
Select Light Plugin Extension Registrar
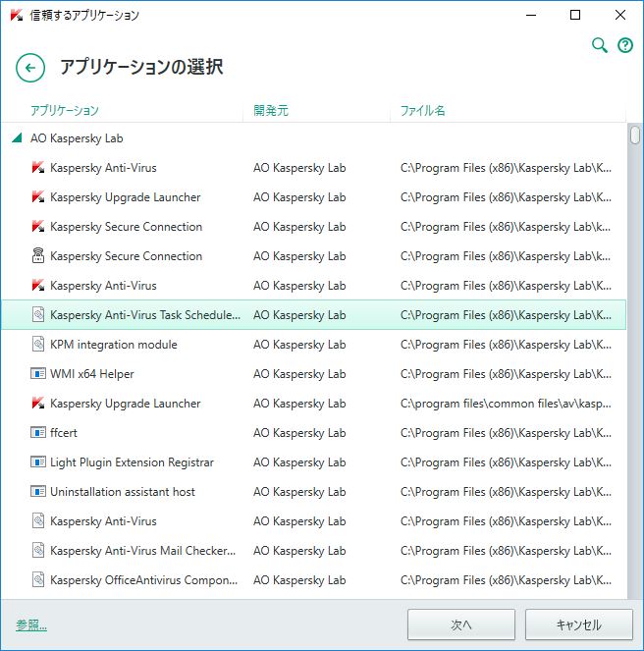(x=313, y=462)
